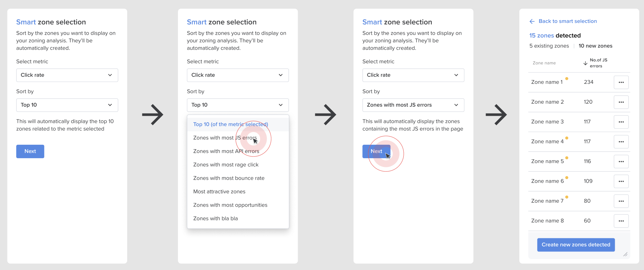This screenshot has height=270, width=644.
Task: Open the Top 10 sort dropdown in first panel
Action: click(x=67, y=105)
